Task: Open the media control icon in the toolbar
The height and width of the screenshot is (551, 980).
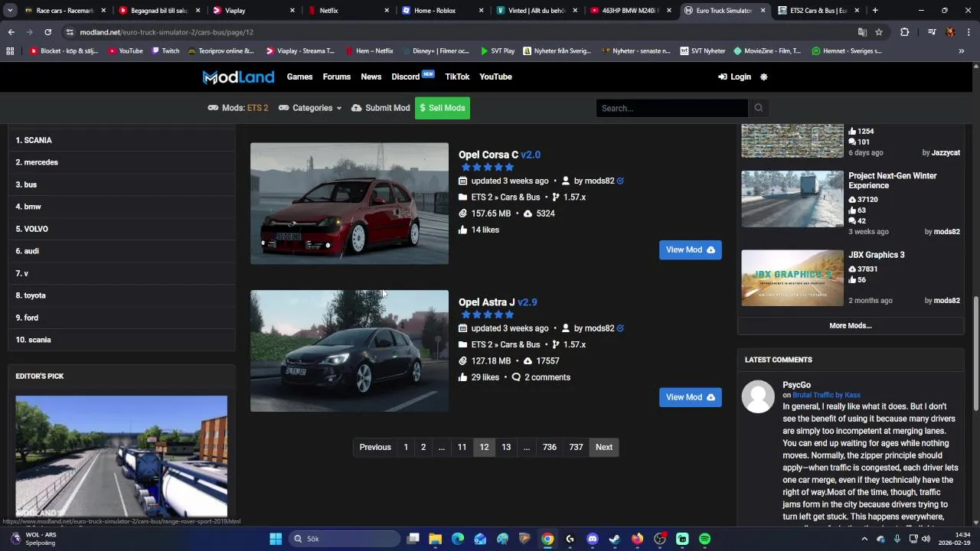Action: click(x=932, y=32)
